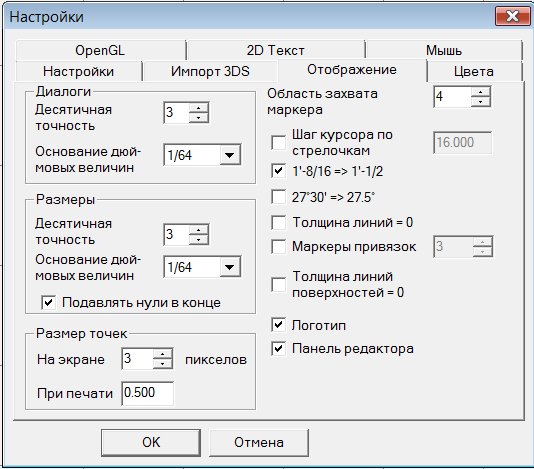The height and width of the screenshot is (469, 534).
Task: Enable the 27°30' => 27.5° checkbox
Action: pos(279,197)
